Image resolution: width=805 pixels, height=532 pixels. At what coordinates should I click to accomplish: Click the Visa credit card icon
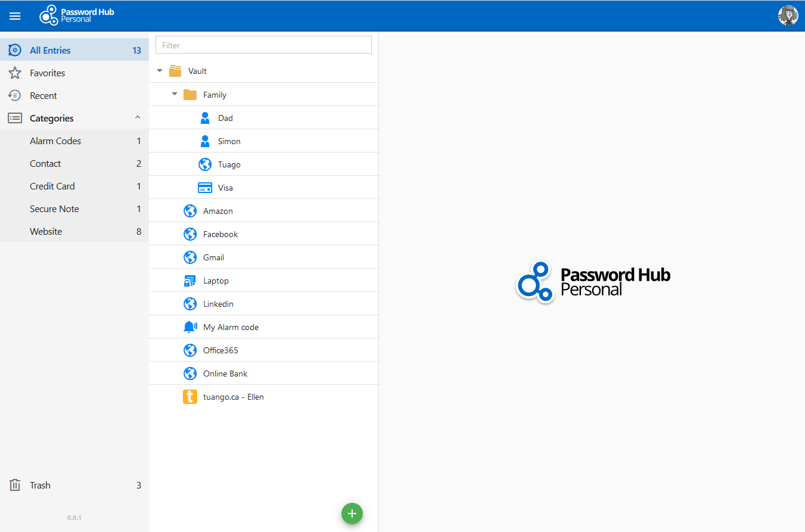pos(205,188)
